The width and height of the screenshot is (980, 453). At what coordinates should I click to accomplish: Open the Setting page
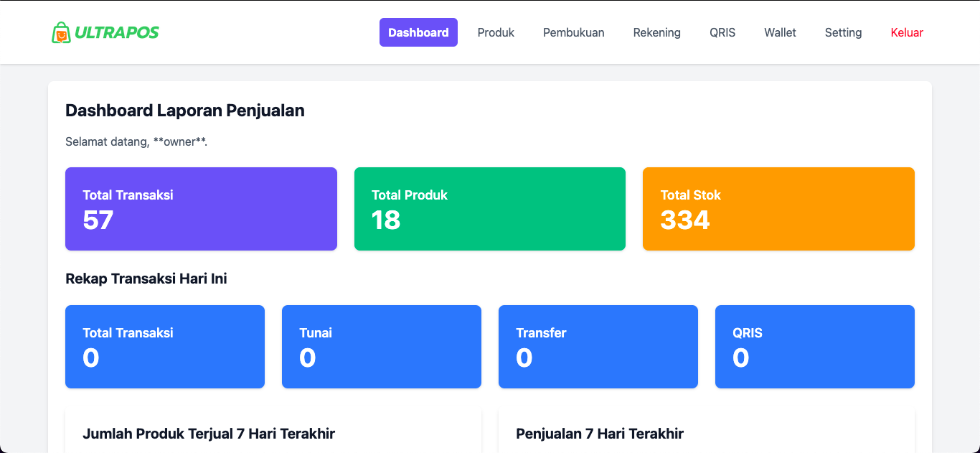[843, 32]
